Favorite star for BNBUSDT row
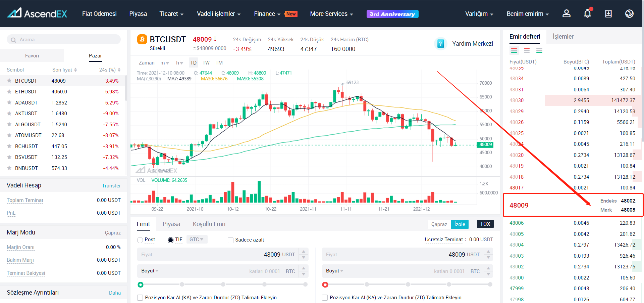 [9, 168]
